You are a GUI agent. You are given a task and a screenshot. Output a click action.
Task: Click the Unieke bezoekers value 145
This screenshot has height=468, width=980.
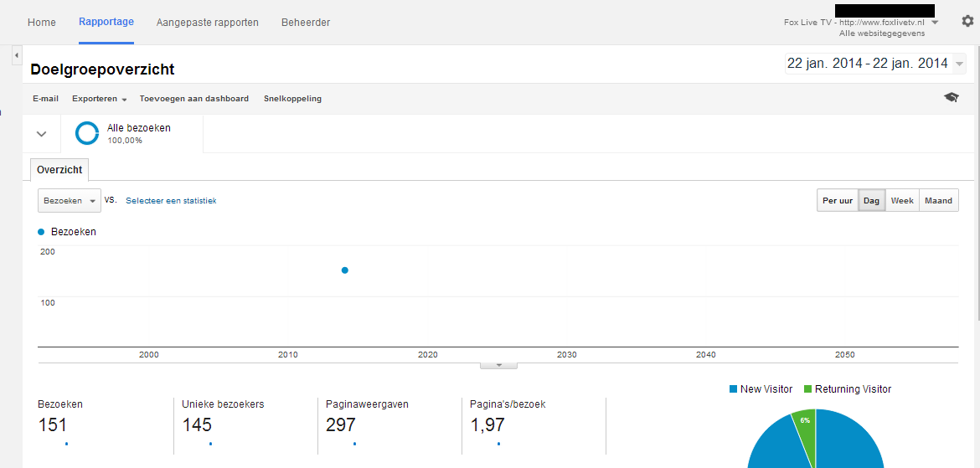click(x=197, y=425)
